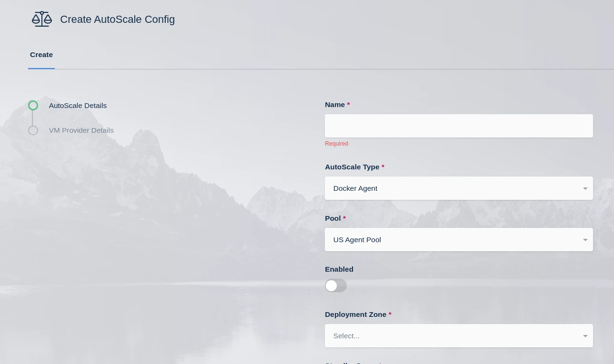
Task: Click the AutoScale Type field label
Action: coord(352,167)
